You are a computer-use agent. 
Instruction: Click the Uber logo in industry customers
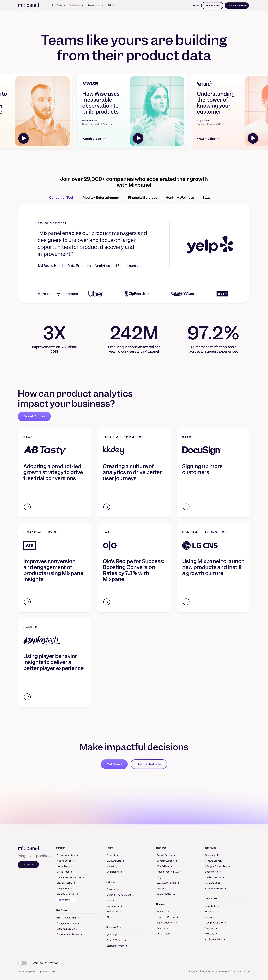[x=96, y=294]
